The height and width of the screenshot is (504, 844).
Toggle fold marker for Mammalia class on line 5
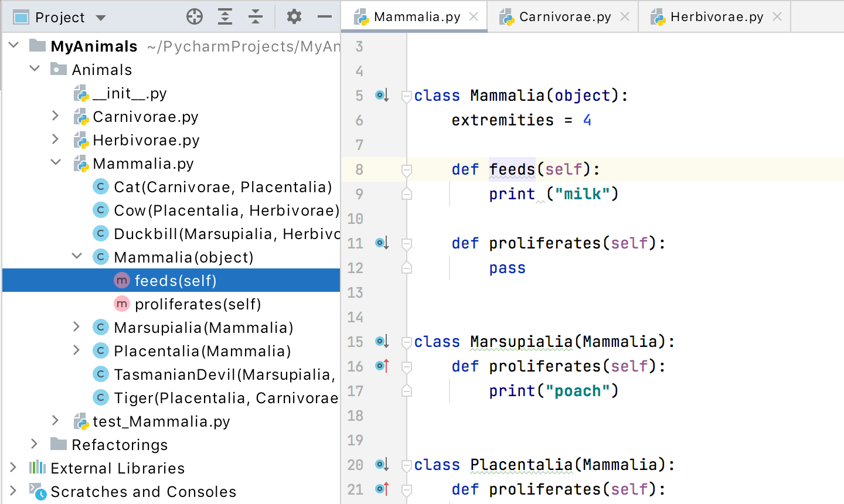click(x=406, y=96)
